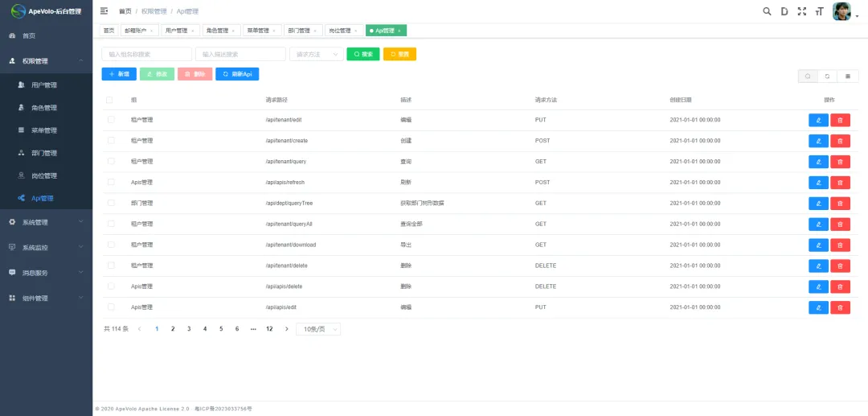
Task: Open the 10条/页 page size dropdown
Action: 318,329
